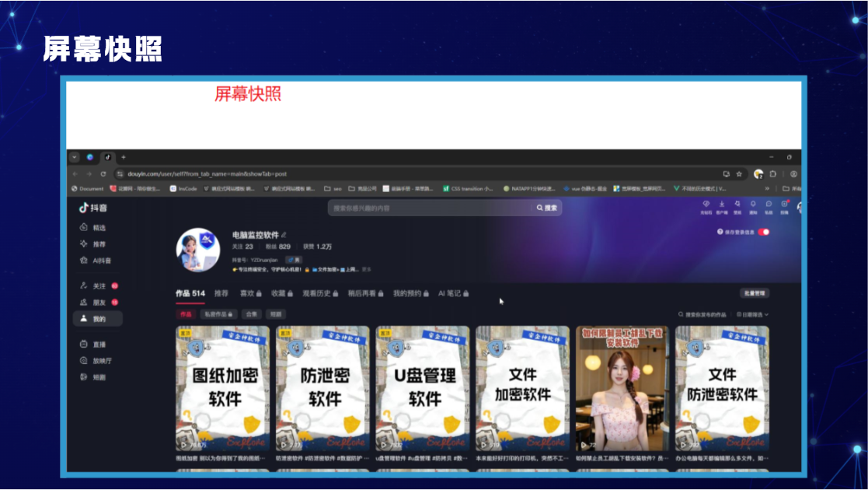Expand the 日期筛选 dropdown

point(752,315)
